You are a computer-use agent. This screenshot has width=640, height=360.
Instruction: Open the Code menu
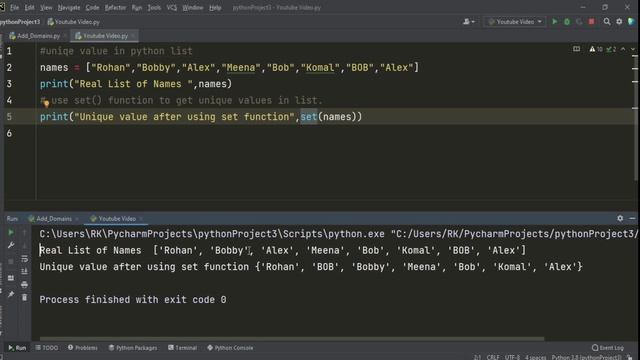pos(92,7)
